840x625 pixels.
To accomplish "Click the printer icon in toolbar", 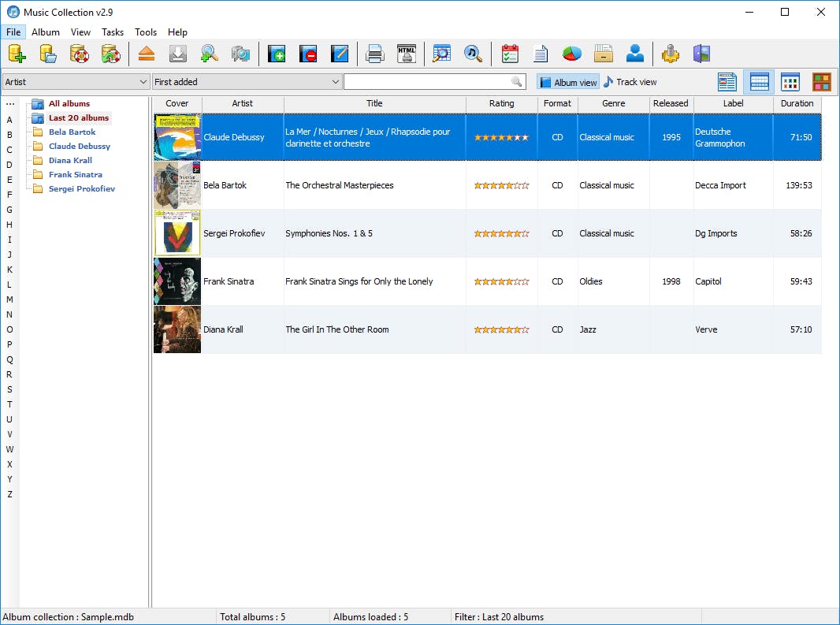I will tap(375, 54).
